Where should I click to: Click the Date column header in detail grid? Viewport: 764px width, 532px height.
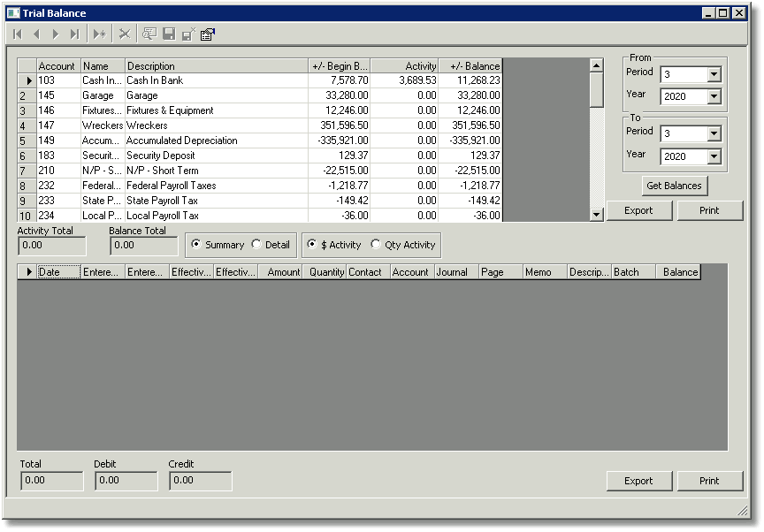(59, 272)
